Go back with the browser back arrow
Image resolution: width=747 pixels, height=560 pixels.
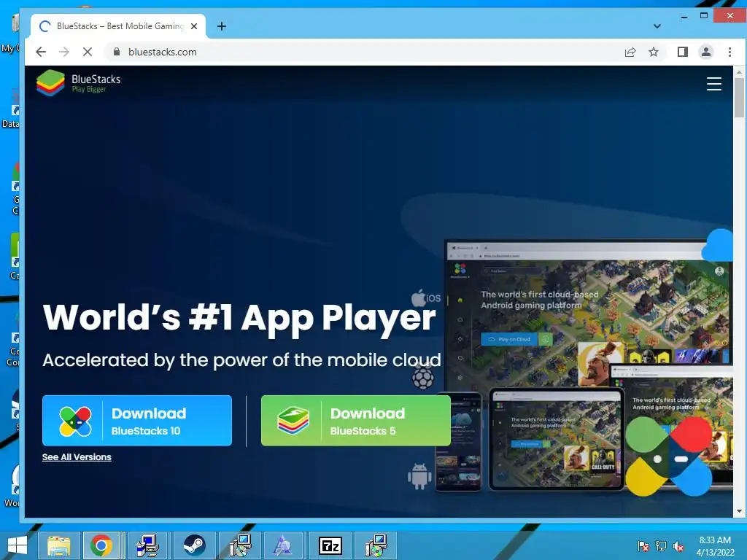pos(41,52)
